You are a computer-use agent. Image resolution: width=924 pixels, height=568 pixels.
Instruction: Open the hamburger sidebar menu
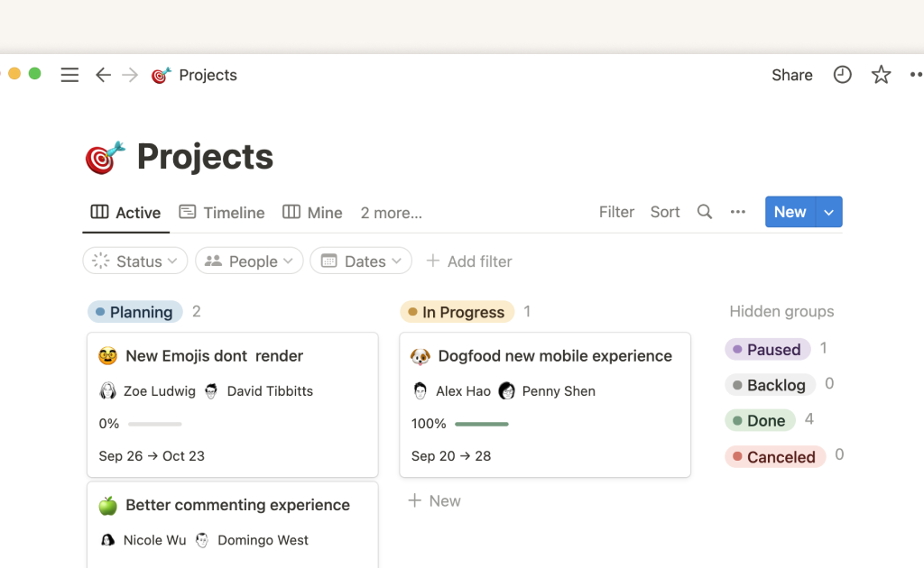point(69,75)
